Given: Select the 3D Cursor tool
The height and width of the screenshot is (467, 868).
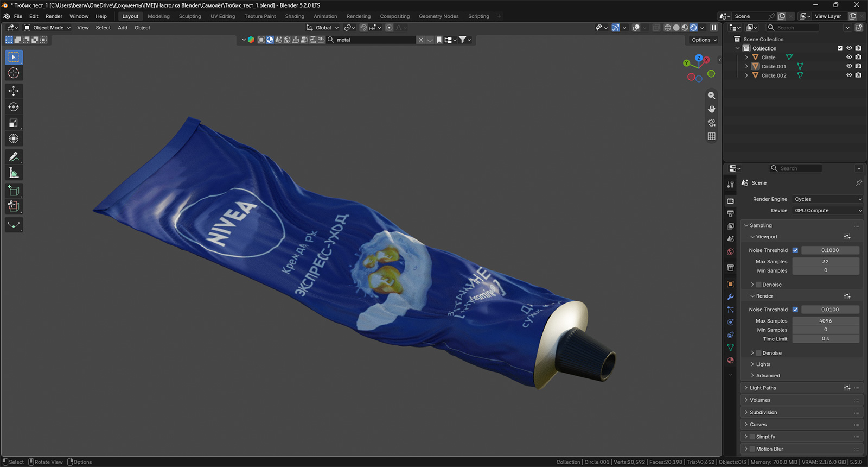Looking at the screenshot, I should [x=14, y=73].
